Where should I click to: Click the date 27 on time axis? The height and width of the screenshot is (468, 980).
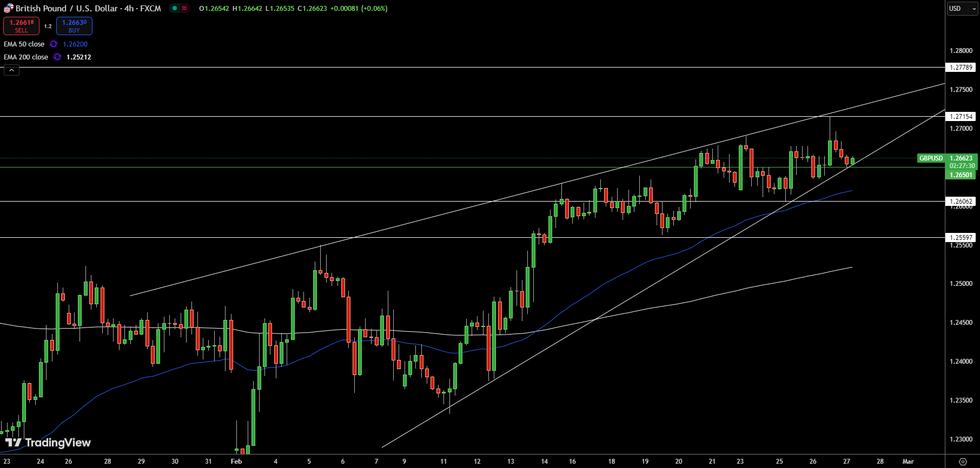(846, 462)
